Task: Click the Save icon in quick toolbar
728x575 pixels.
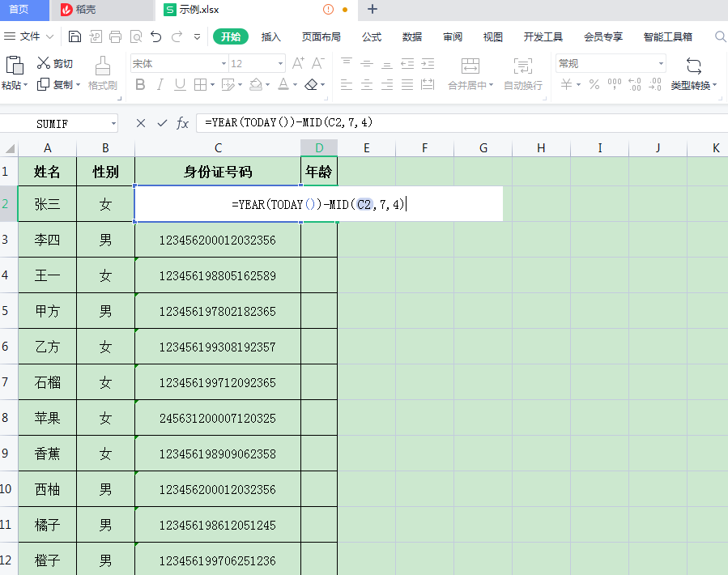Action: [75, 36]
